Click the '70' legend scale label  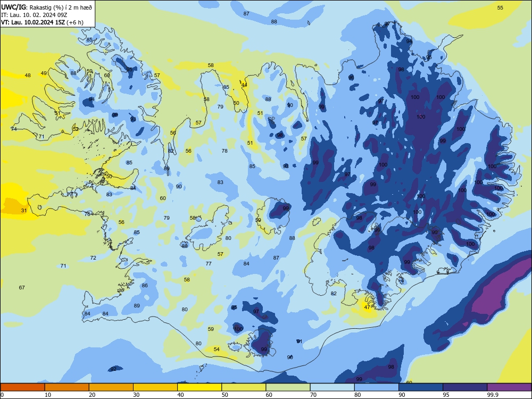coord(313,395)
